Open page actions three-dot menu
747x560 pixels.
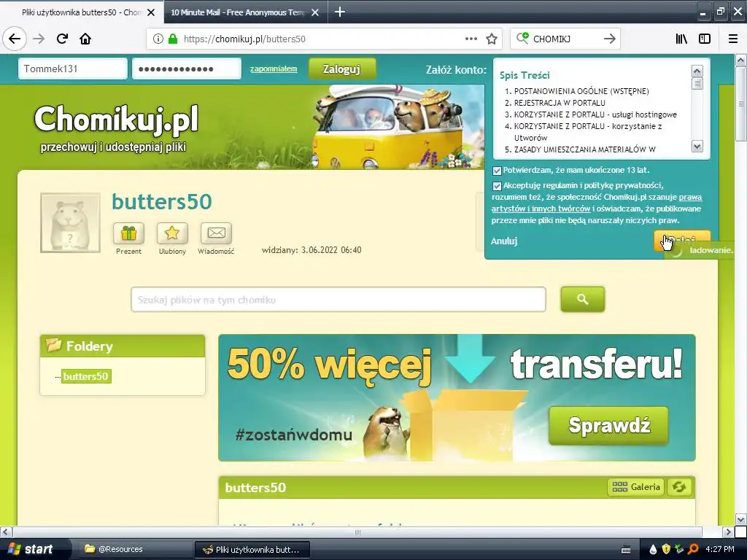click(471, 39)
